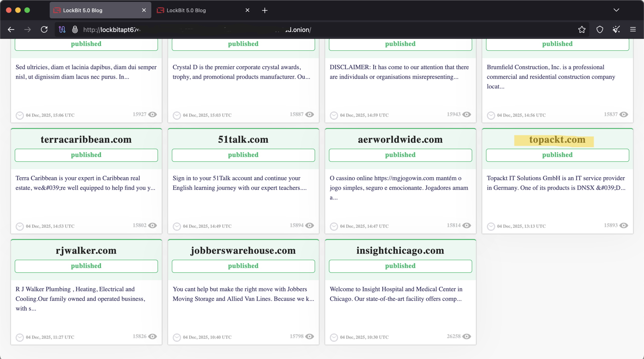The image size is (644, 359).
Task: Expand the list all tabs chevron
Action: click(616, 10)
